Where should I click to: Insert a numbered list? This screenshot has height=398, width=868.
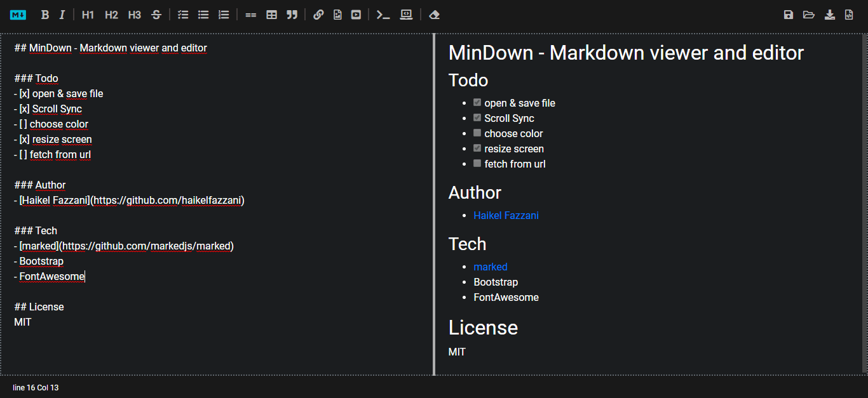(224, 15)
